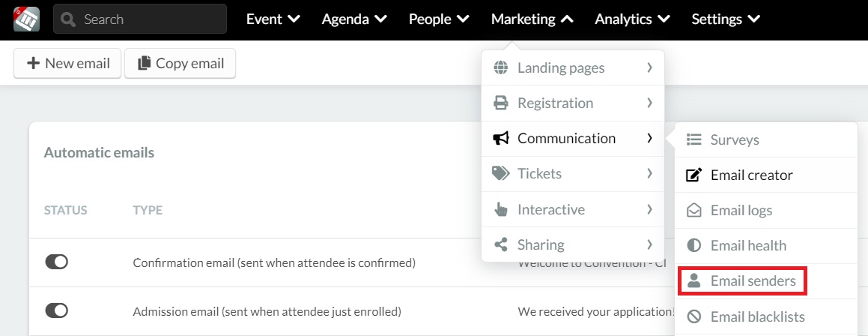Expand the Settings dropdown menu
Image resolution: width=868 pixels, height=336 pixels.
coord(726,19)
